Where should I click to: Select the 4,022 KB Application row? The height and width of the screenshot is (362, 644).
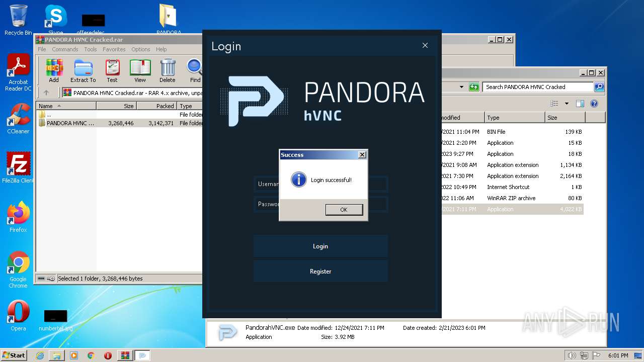pyautogui.click(x=512, y=209)
